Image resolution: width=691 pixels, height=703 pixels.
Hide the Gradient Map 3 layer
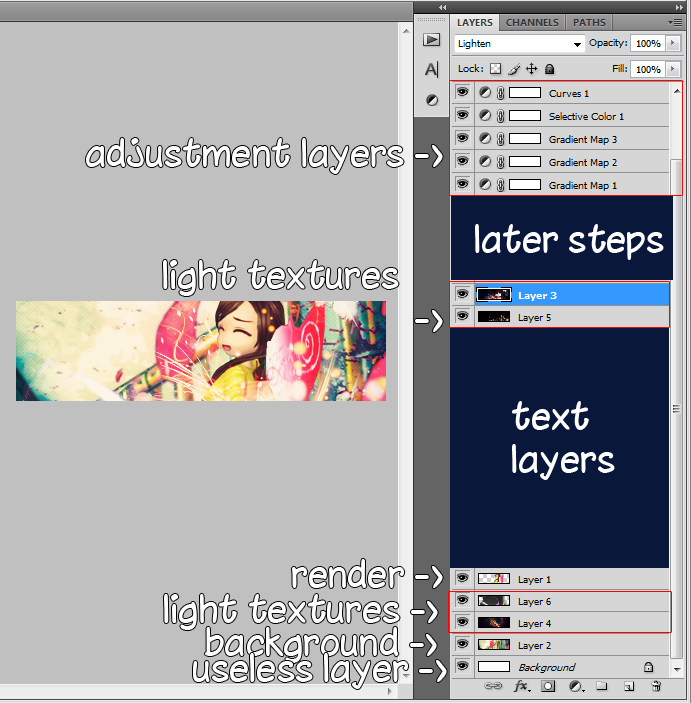pos(462,138)
